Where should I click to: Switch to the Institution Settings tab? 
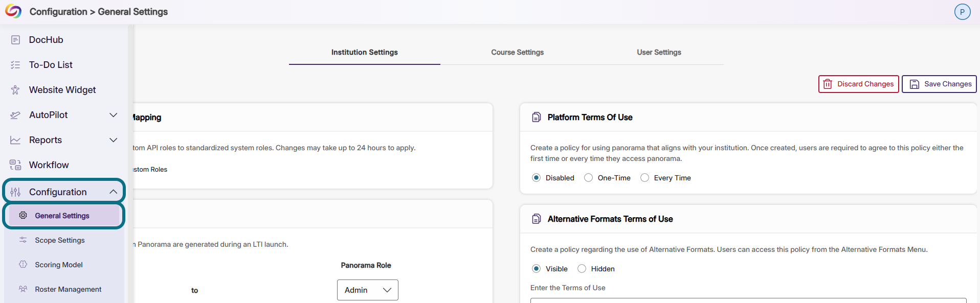[x=364, y=52]
